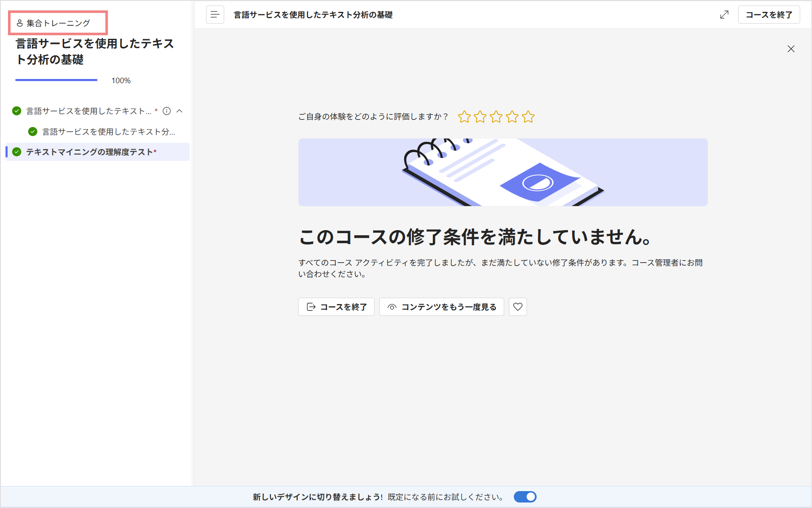Click the header course title text
This screenshot has height=508, width=812.
coord(313,15)
